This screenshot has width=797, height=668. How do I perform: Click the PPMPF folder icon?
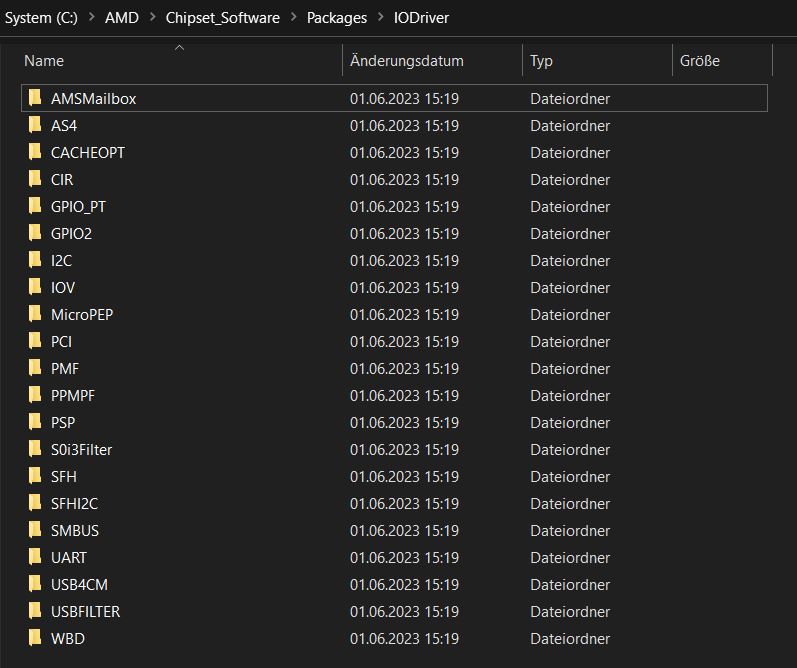click(35, 394)
